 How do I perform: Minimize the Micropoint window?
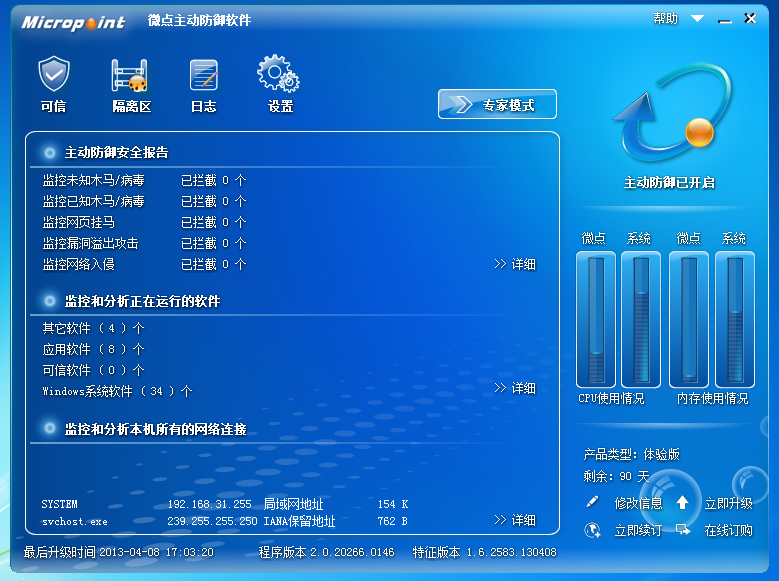pos(725,21)
